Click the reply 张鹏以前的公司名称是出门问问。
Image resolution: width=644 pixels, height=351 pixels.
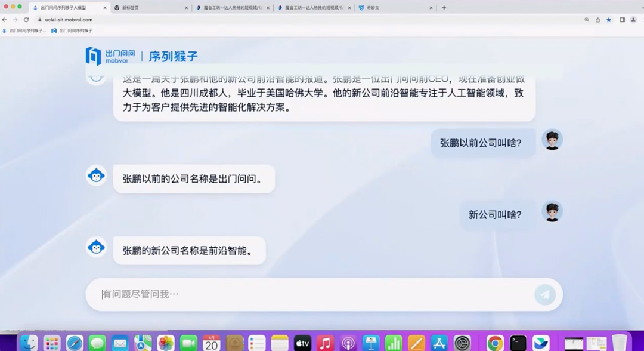pyautogui.click(x=194, y=179)
